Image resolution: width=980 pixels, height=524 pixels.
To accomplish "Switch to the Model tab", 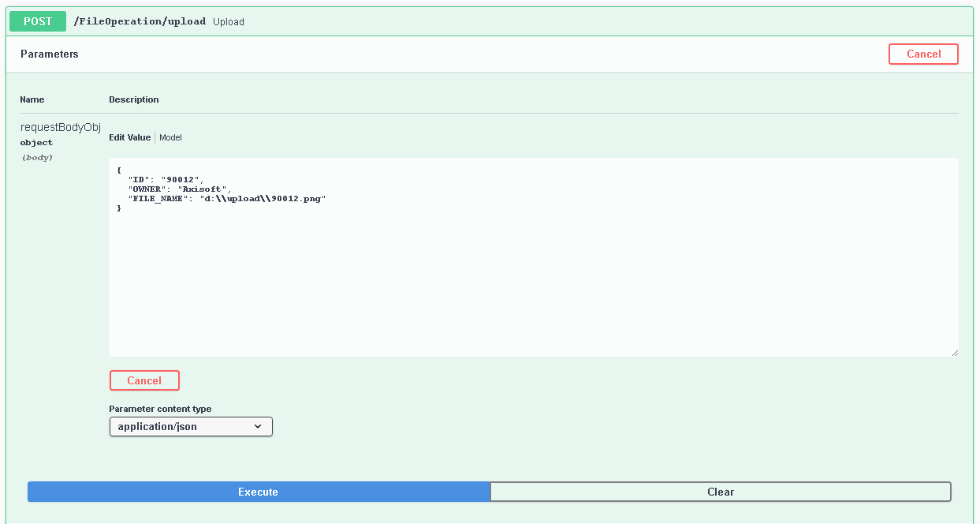I will click(x=170, y=137).
